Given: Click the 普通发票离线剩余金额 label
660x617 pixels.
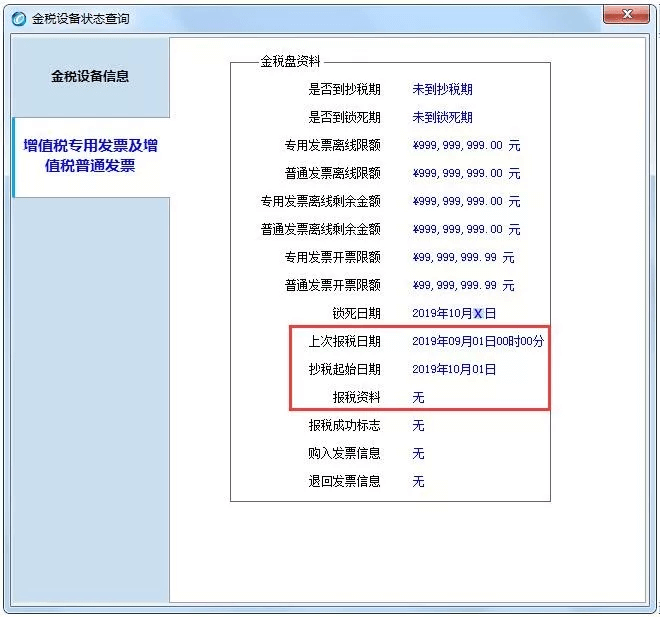Looking at the screenshot, I should click(x=320, y=229).
